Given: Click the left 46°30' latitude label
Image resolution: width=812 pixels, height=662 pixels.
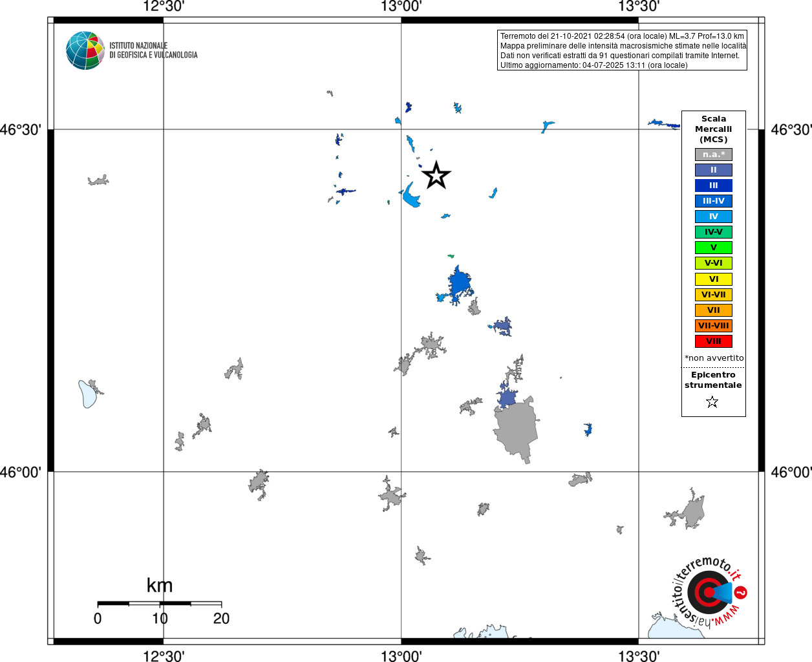Looking at the screenshot, I should coord(21,130).
